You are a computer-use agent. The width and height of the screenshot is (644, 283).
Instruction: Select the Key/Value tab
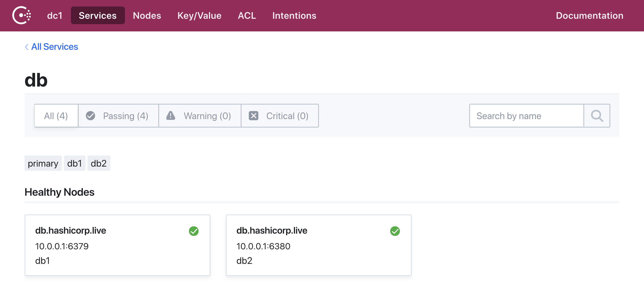[199, 15]
